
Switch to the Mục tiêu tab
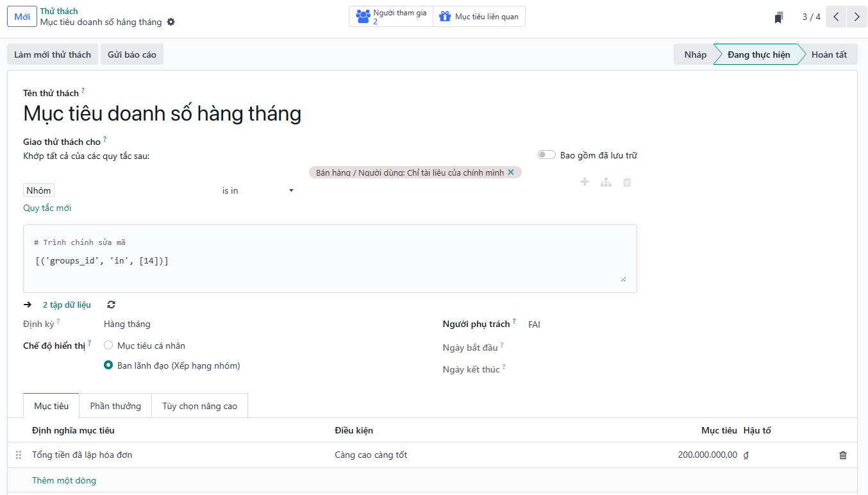(x=51, y=406)
